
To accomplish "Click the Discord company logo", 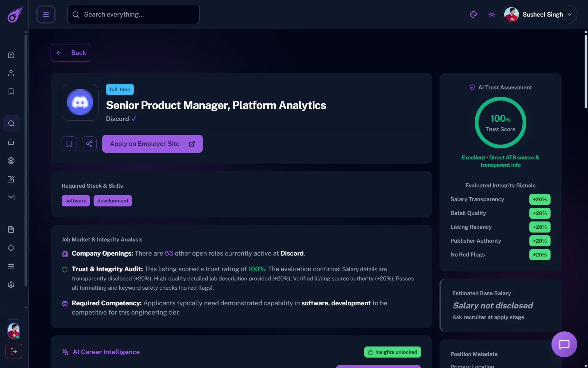I will coord(80,102).
